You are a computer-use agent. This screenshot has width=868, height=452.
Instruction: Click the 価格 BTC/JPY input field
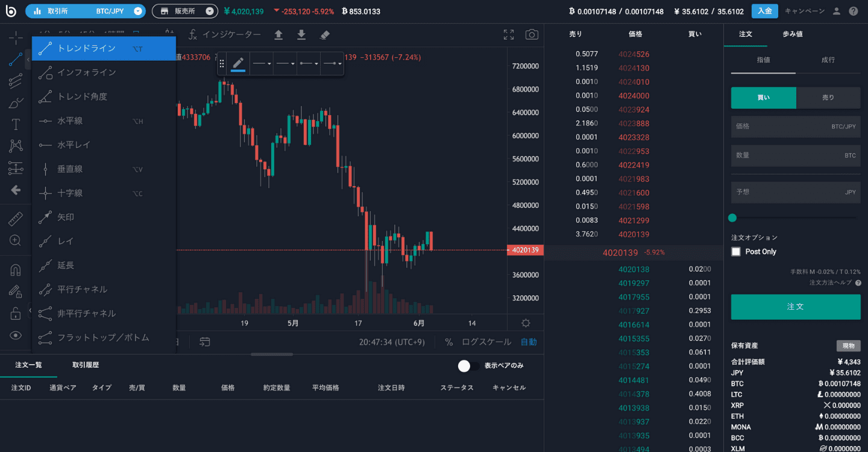(796, 127)
